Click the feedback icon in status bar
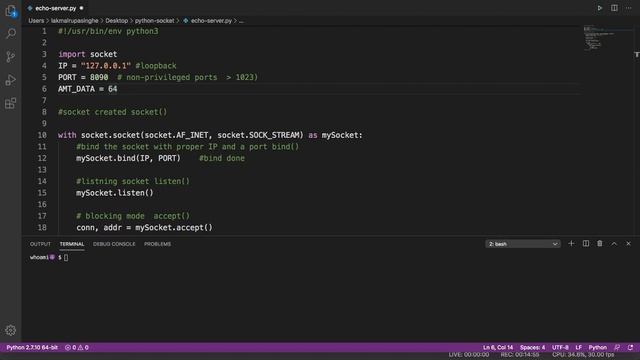This screenshot has height=360, width=640. pos(617,347)
